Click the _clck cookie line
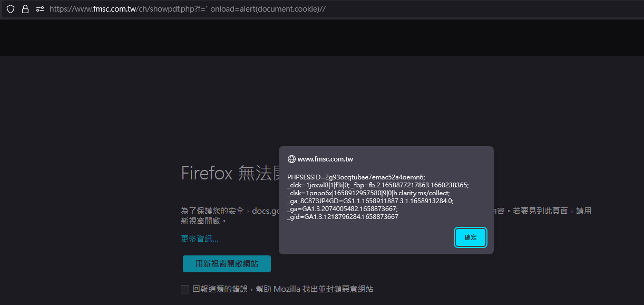The image size is (644, 305). (378, 185)
